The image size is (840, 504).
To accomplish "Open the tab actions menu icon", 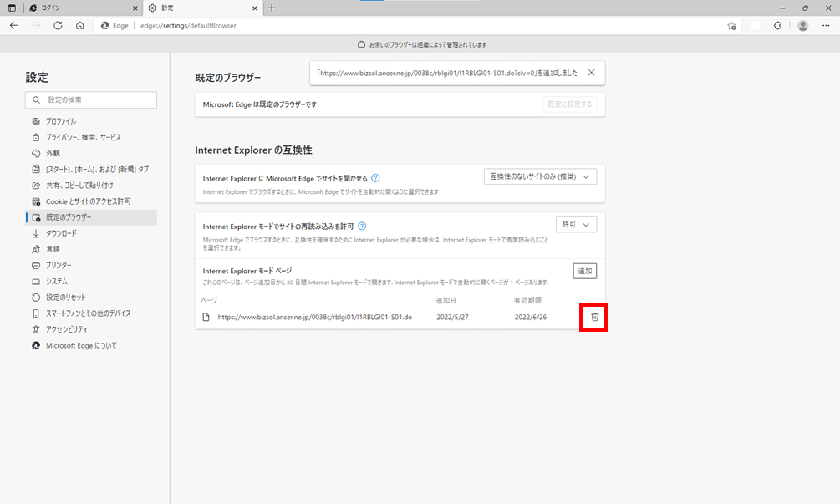I will (12, 8).
